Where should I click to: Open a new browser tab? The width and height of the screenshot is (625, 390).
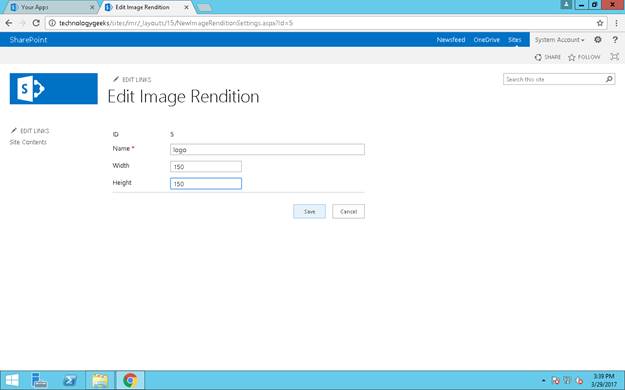(204, 8)
